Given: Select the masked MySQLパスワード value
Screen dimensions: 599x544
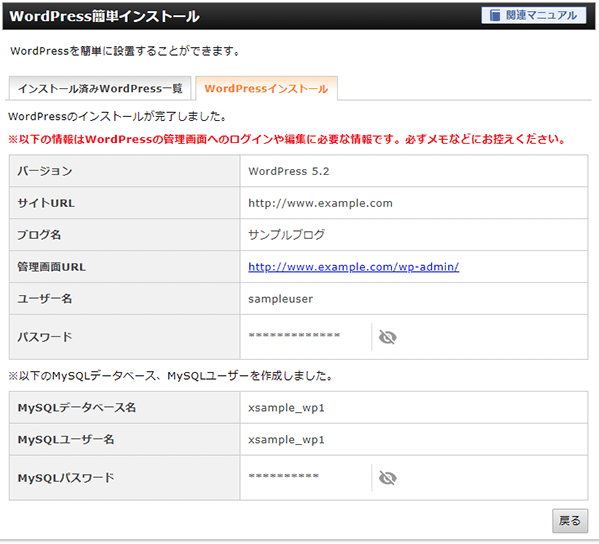Looking at the screenshot, I should tap(283, 476).
